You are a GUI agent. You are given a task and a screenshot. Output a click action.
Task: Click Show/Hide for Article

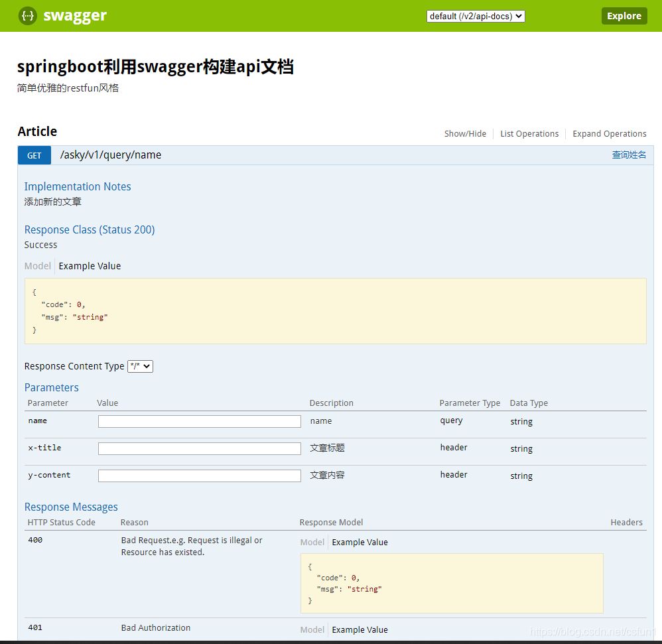[465, 134]
